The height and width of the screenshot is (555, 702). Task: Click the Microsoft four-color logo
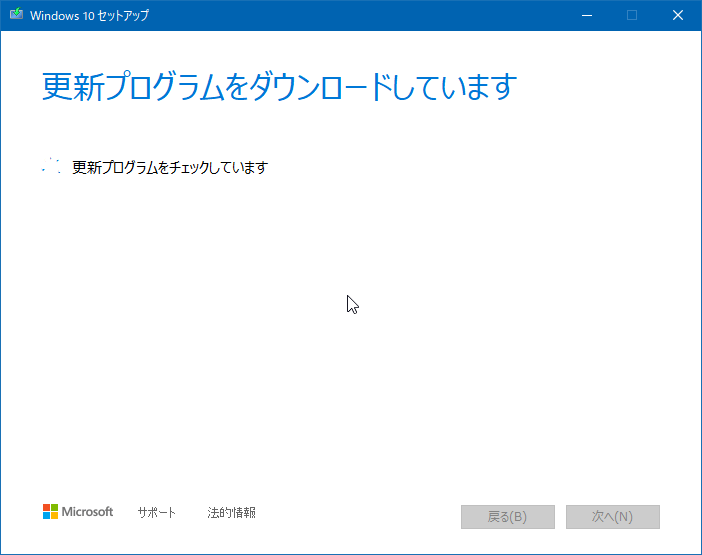50,512
